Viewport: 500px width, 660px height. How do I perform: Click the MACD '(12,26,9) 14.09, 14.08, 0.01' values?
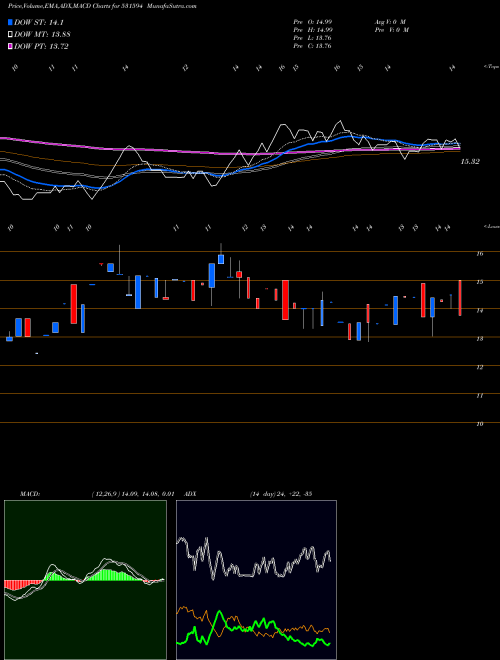click(x=133, y=494)
